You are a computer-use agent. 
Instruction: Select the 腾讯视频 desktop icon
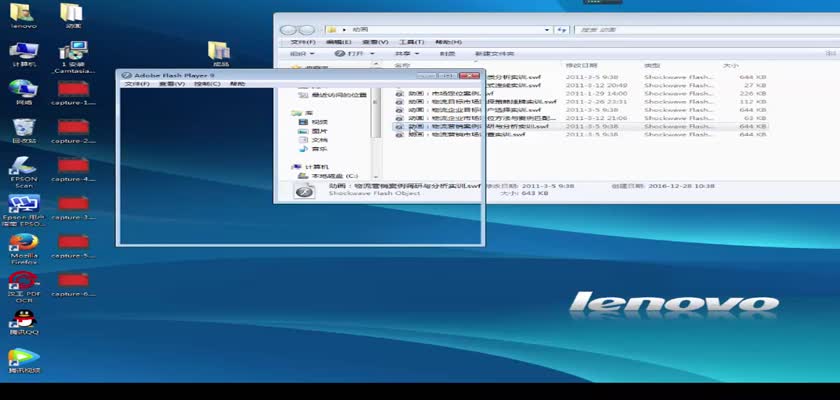pyautogui.click(x=23, y=360)
